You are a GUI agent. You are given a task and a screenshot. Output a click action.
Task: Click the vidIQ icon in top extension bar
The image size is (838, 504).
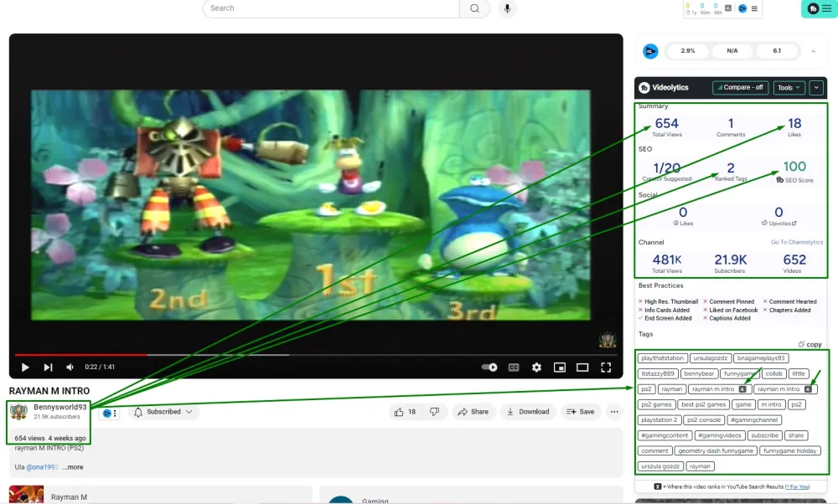742,8
